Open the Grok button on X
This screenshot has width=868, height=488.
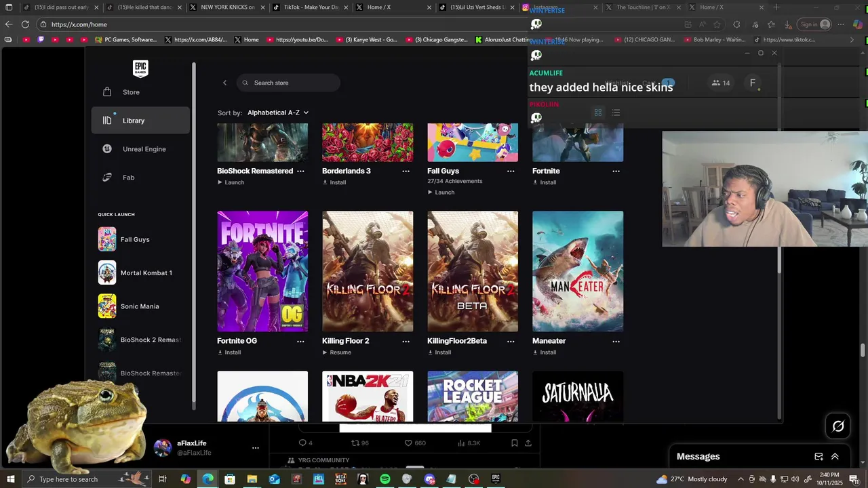[838, 426]
